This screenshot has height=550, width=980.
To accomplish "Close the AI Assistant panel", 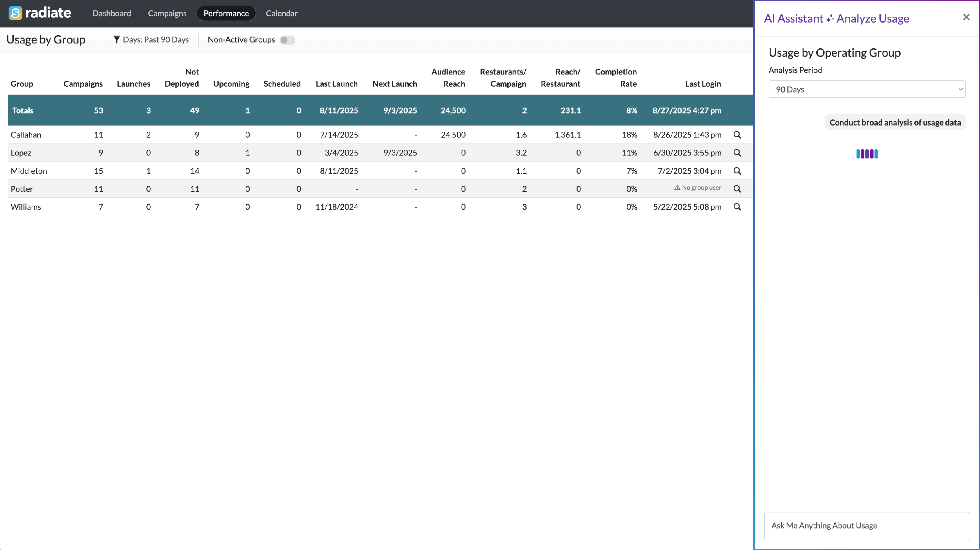I will tap(966, 17).
